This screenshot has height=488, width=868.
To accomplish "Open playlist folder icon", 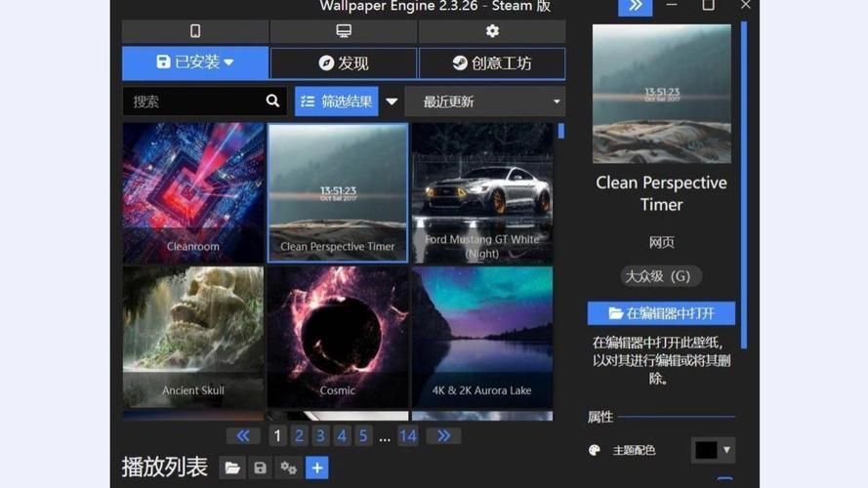I will click(232, 468).
